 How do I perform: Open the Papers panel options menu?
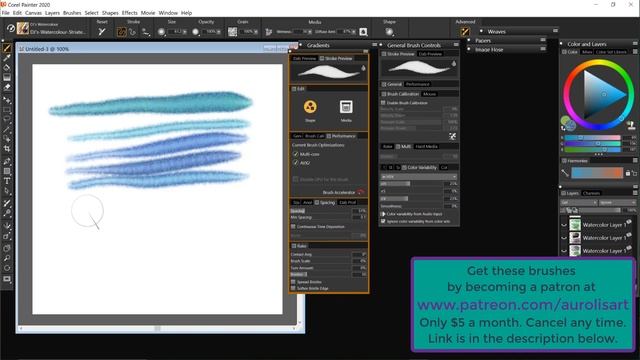click(543, 40)
